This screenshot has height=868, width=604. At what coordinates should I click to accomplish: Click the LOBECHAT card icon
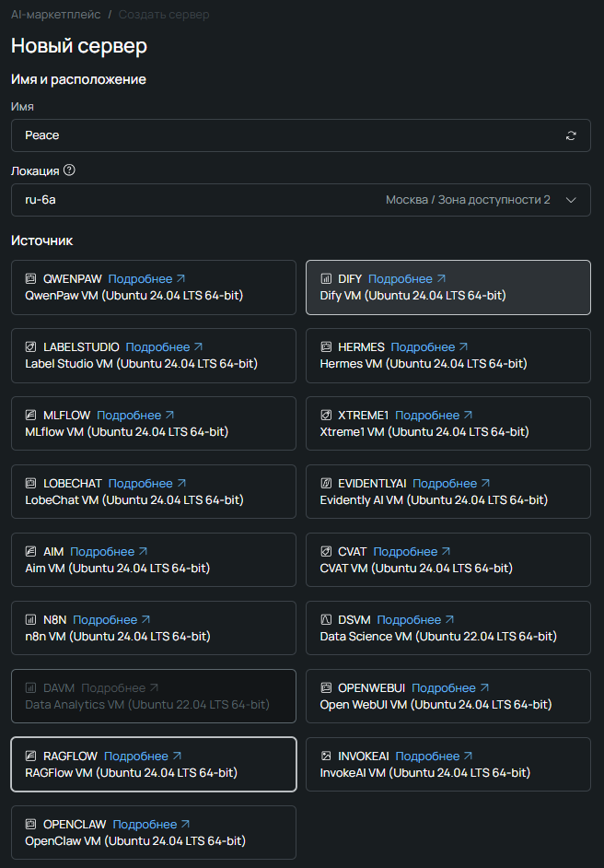tap(31, 483)
